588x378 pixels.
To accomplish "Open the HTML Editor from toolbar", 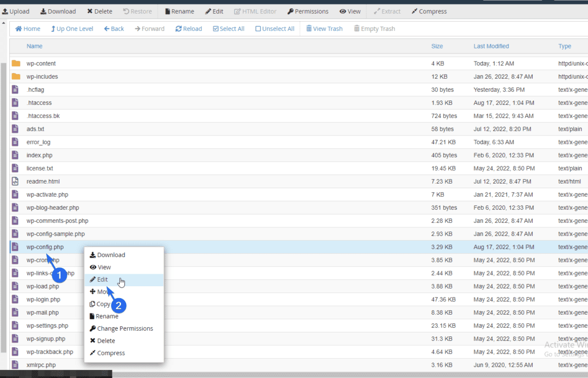I will click(x=255, y=11).
